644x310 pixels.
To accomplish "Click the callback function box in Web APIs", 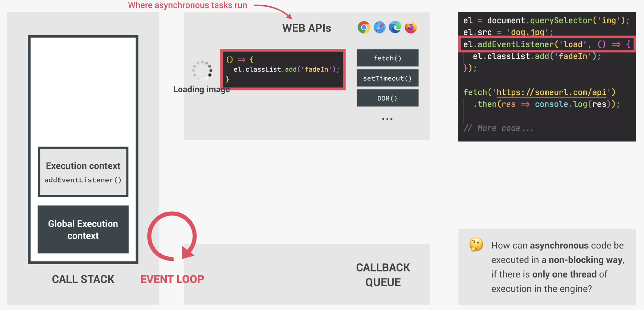I will pos(283,69).
